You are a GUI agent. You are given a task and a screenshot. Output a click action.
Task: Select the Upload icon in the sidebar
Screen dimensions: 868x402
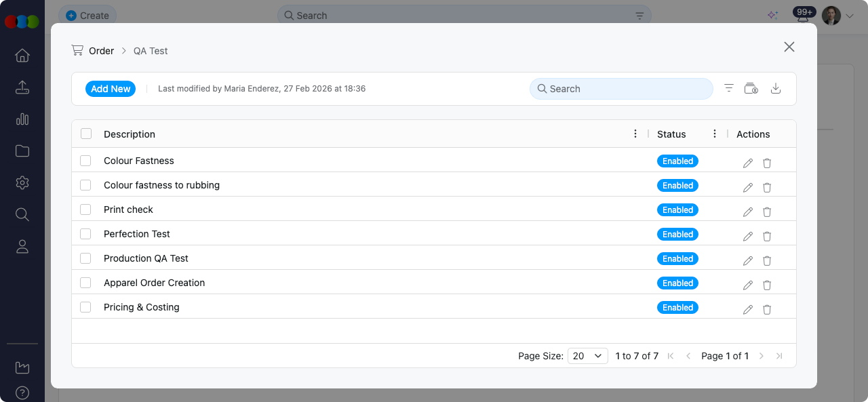tap(22, 87)
